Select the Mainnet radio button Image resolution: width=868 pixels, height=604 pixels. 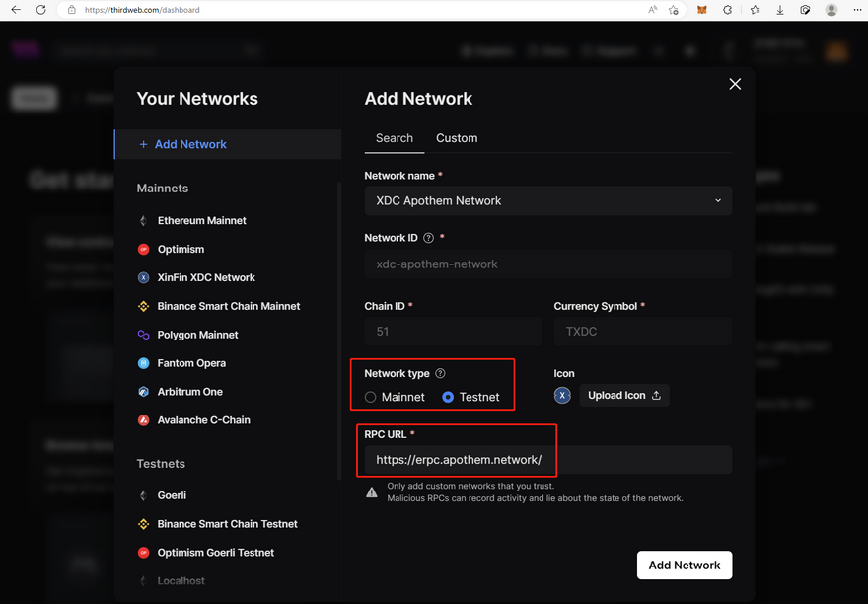point(371,397)
